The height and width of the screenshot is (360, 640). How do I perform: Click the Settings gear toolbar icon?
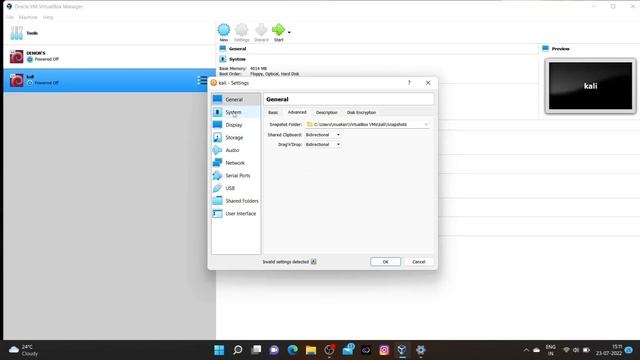point(242,32)
